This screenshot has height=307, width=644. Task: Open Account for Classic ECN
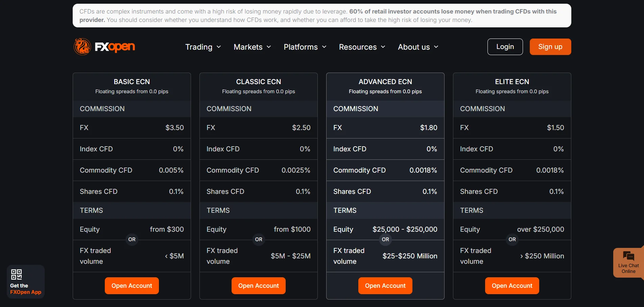pyautogui.click(x=259, y=286)
